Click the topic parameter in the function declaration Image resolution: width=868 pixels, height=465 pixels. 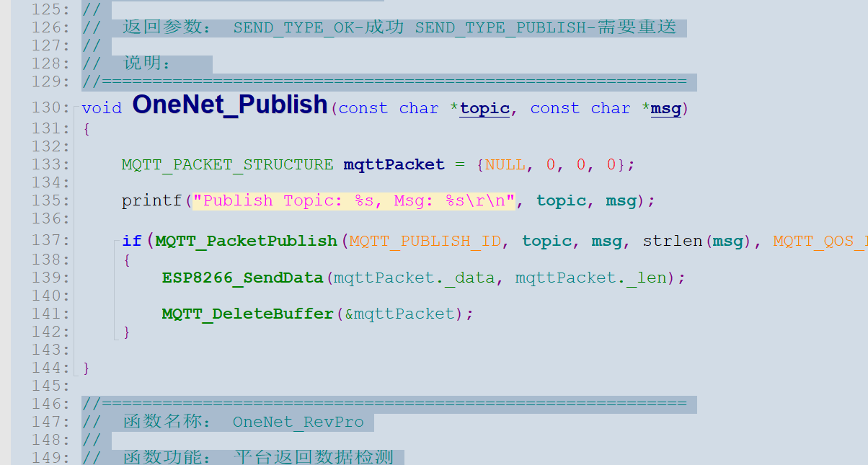tap(484, 108)
